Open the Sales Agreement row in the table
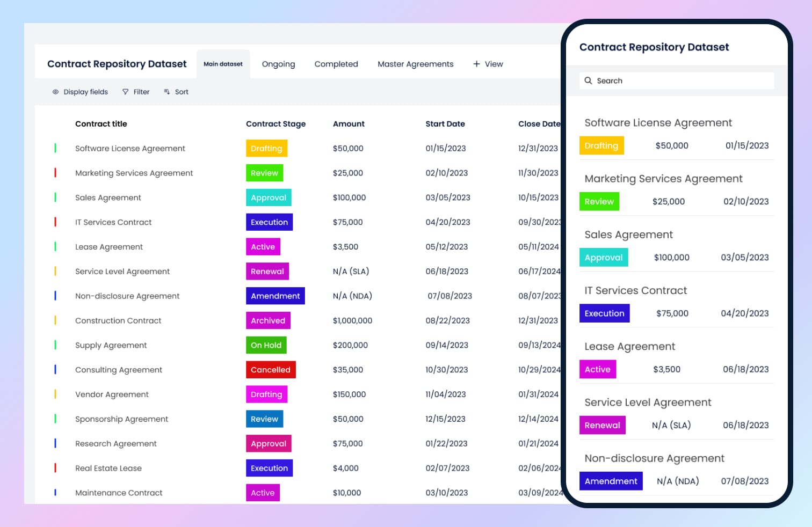The height and width of the screenshot is (527, 812). [108, 197]
